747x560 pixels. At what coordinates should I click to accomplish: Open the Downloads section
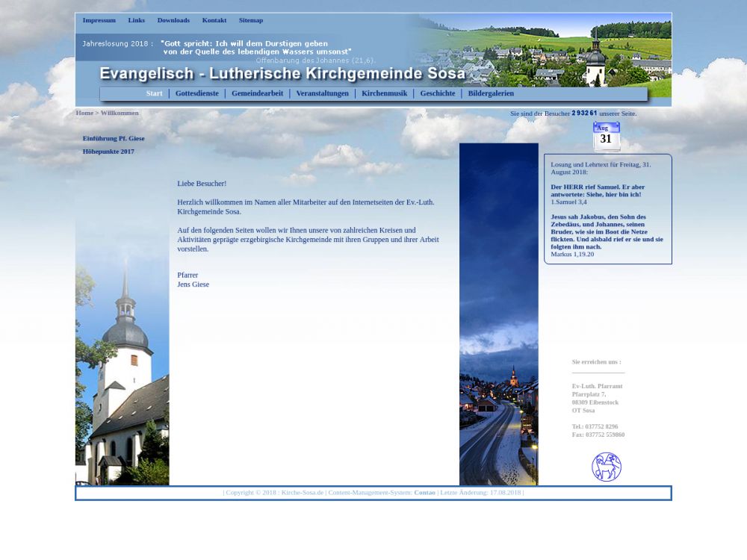[173, 20]
